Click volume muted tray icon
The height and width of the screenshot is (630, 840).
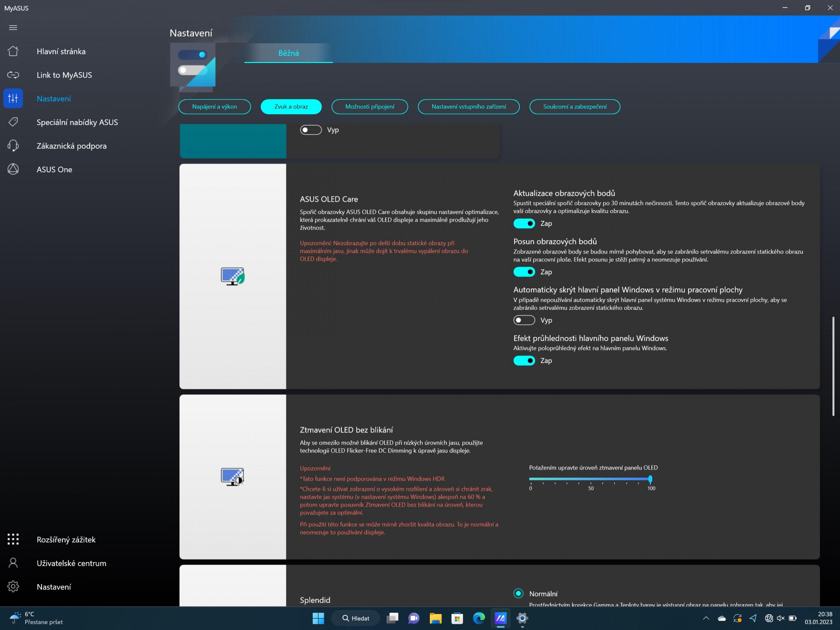[780, 618]
